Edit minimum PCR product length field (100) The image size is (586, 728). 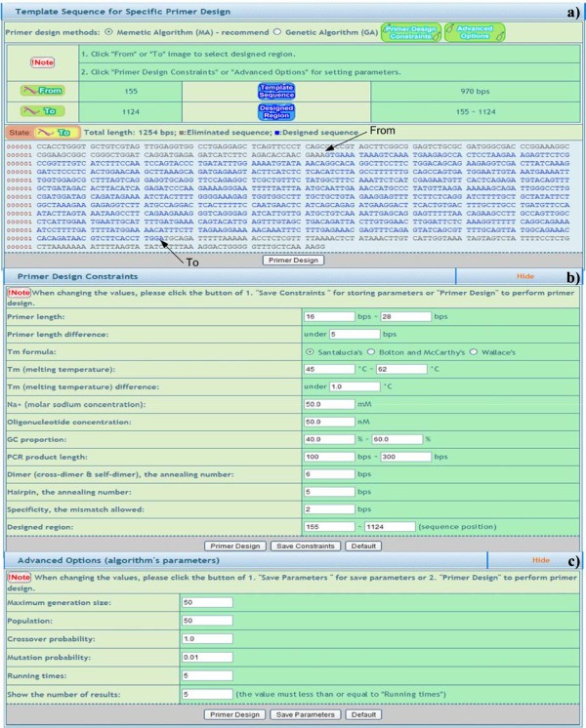(329, 457)
